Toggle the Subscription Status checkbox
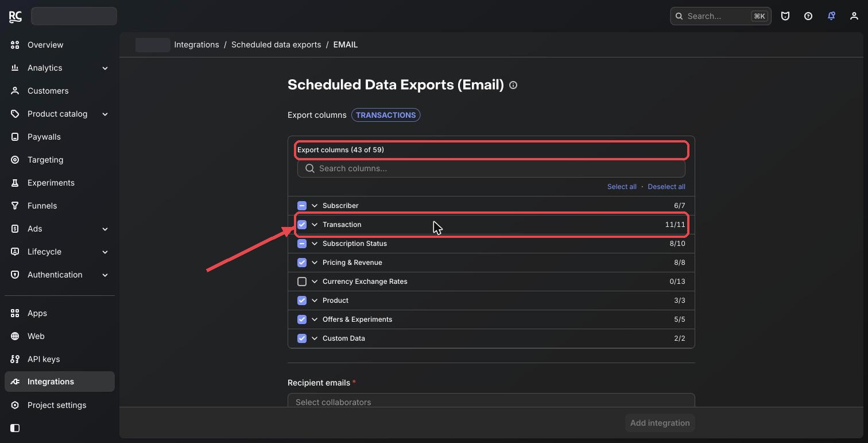Image resolution: width=868 pixels, height=443 pixels. (302, 244)
